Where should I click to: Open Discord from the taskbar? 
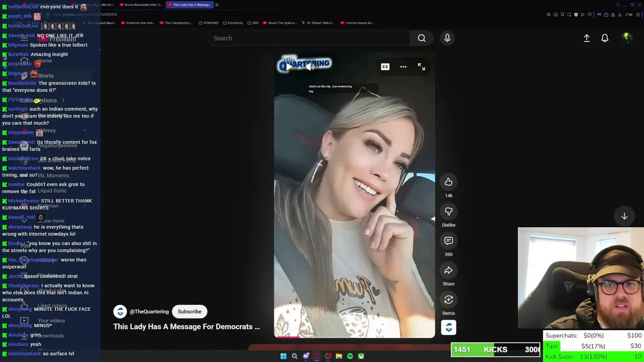point(305,356)
